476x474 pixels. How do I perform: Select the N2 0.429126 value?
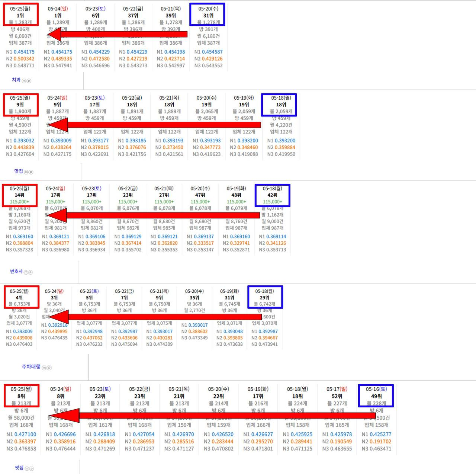[x=209, y=59]
